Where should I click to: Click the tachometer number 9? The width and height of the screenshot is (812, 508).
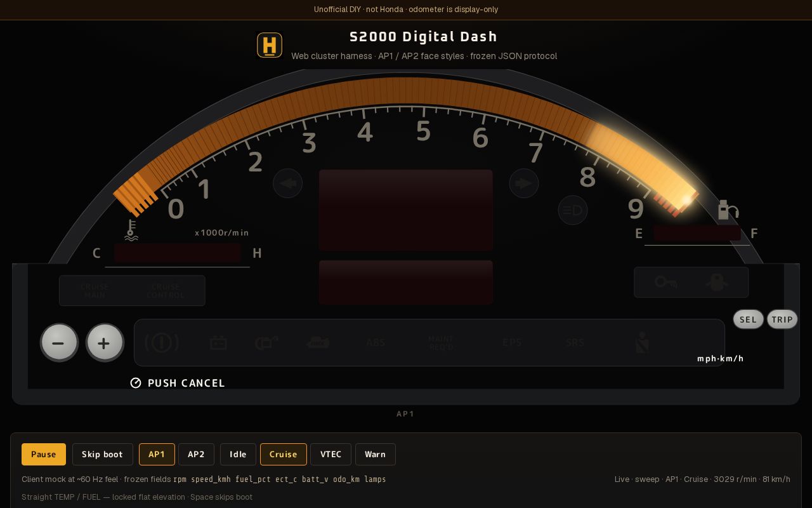(636, 208)
